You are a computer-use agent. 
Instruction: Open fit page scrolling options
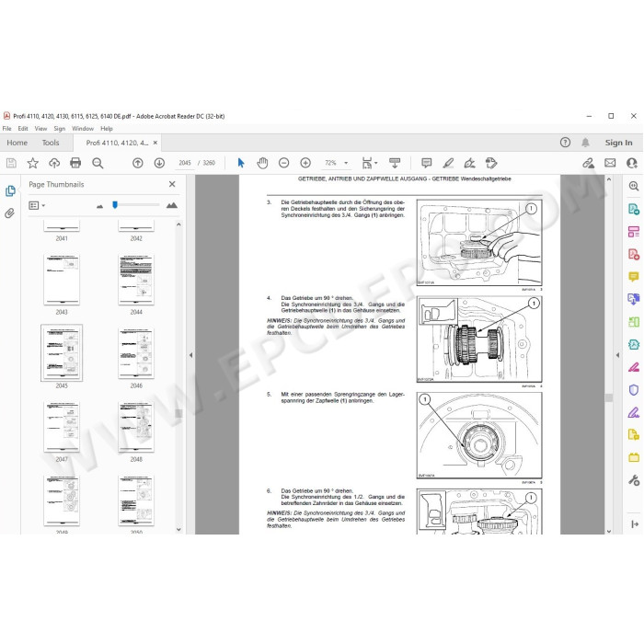pyautogui.click(x=369, y=163)
